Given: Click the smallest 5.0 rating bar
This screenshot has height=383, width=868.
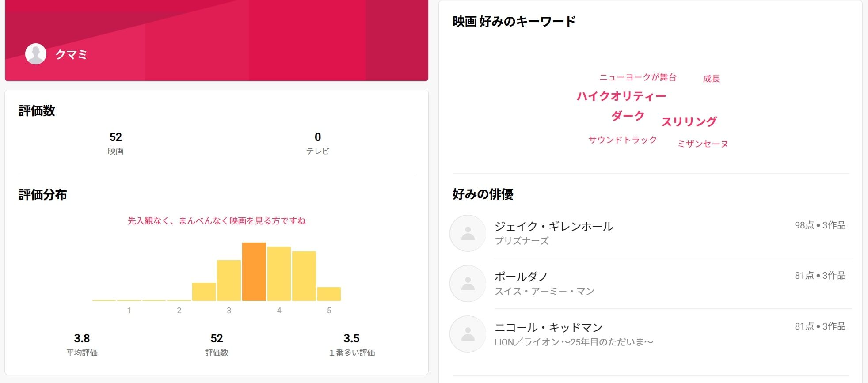Looking at the screenshot, I should click(329, 294).
